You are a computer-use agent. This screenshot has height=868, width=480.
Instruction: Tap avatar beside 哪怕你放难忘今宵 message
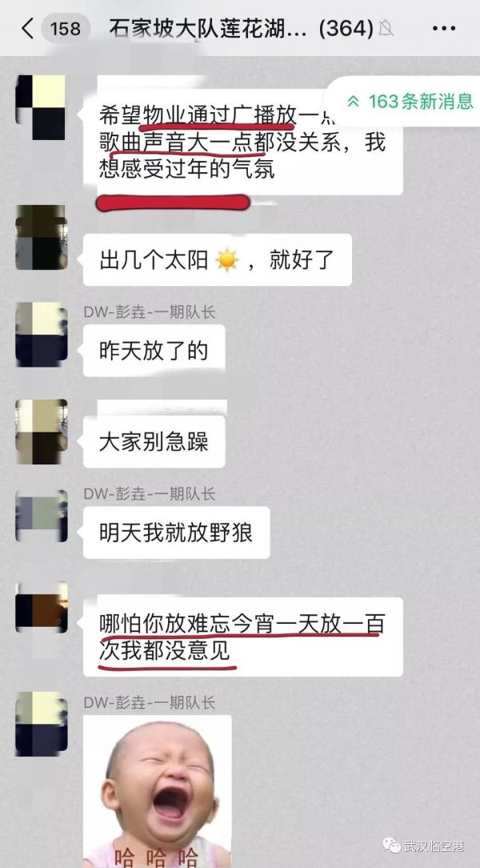pyautogui.click(x=41, y=607)
